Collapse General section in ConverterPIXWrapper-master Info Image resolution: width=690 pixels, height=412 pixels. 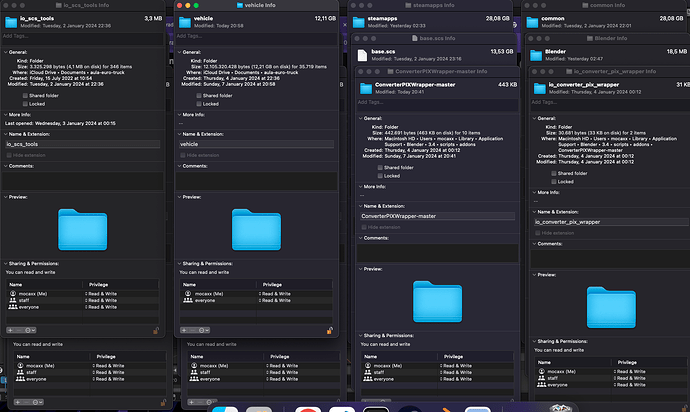[360, 118]
